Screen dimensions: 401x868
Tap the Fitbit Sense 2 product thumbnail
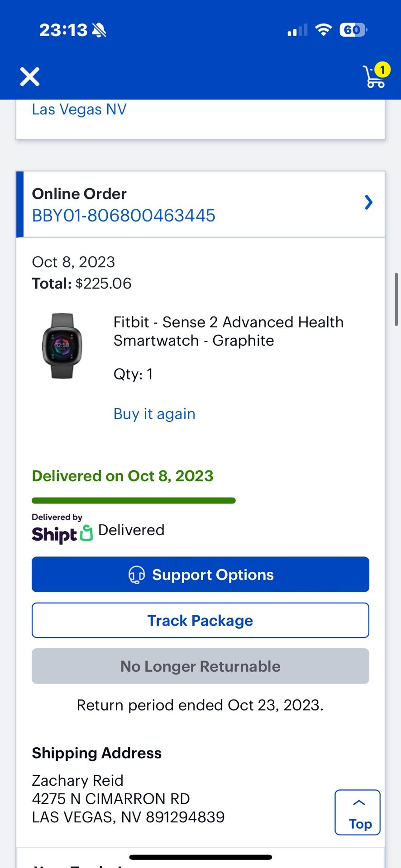62,345
